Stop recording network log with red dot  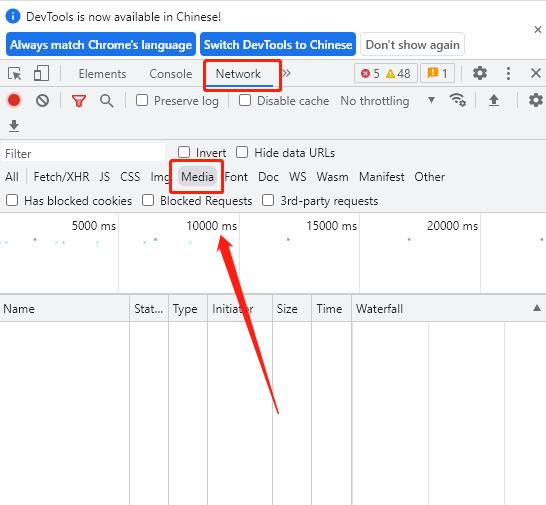coord(14,100)
